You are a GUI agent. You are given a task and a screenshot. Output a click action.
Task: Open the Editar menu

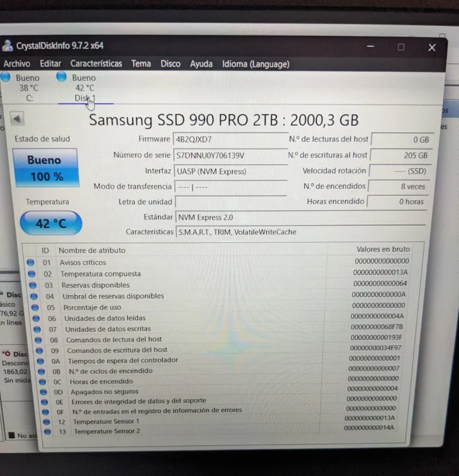click(50, 63)
